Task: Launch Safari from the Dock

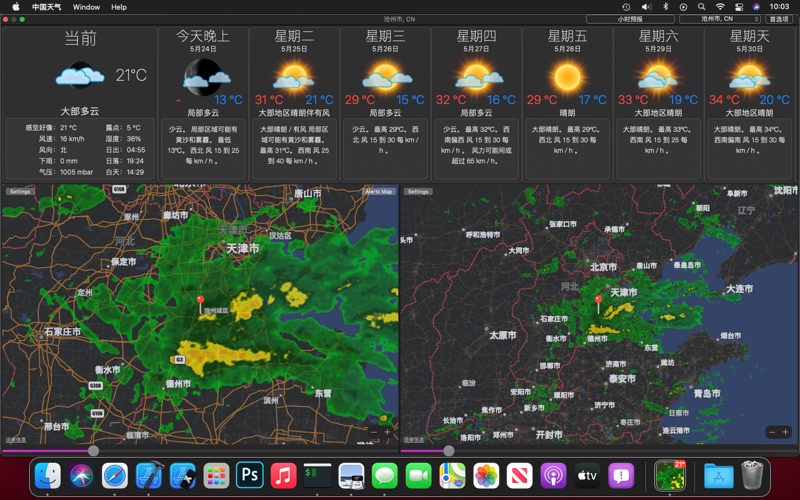Action: tap(115, 476)
